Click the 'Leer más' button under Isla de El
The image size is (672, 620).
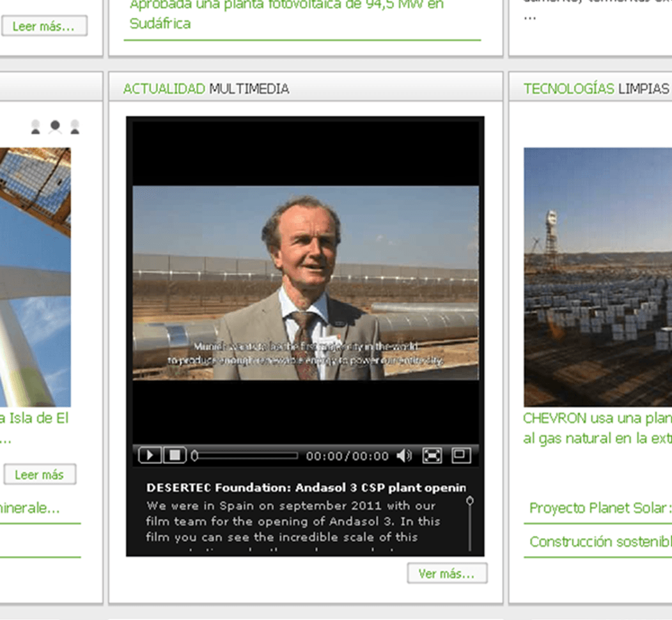tap(40, 474)
